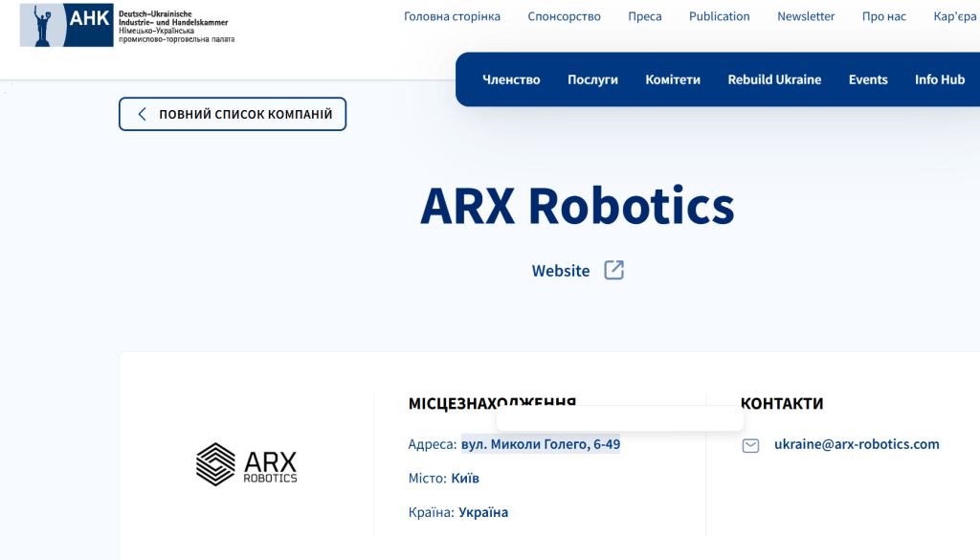Expand the Членство navigation menu

coord(511,79)
